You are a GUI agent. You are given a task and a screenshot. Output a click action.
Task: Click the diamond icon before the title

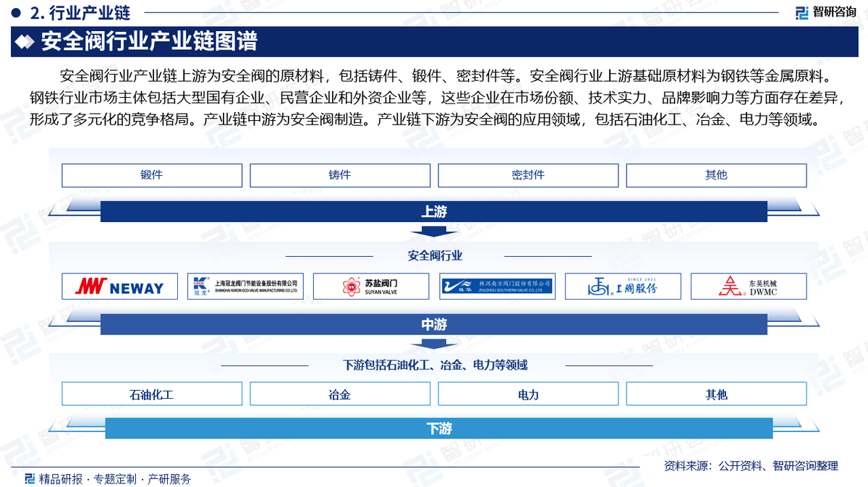25,42
